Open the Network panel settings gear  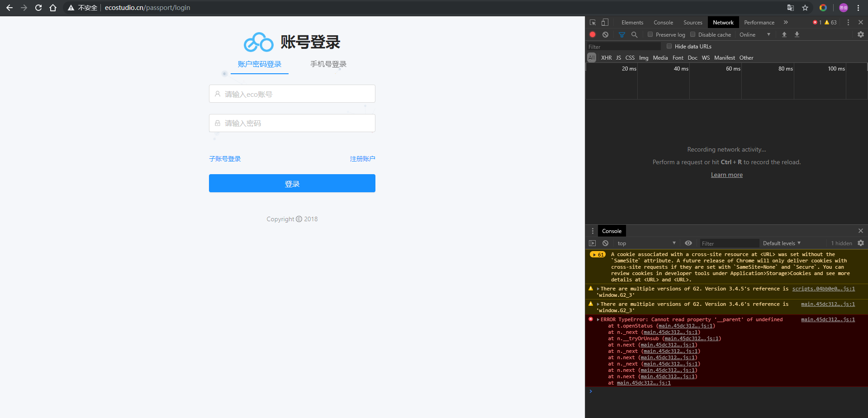point(861,34)
